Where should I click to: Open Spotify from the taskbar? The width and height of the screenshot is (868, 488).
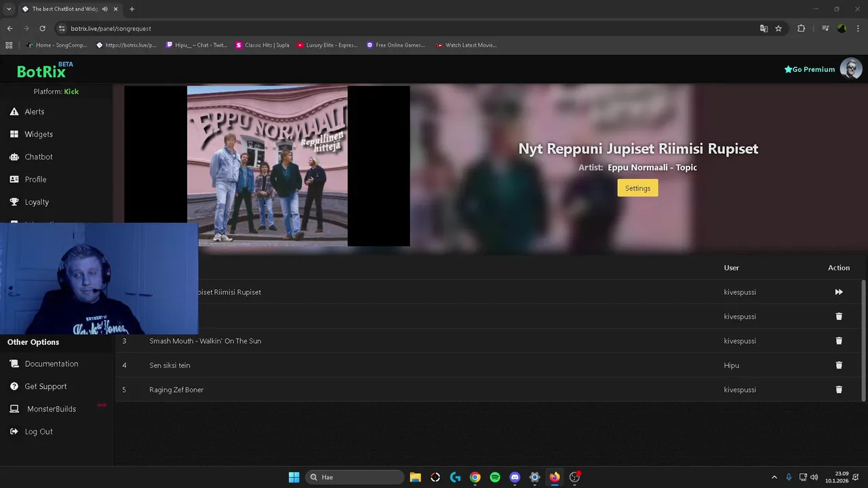495,477
